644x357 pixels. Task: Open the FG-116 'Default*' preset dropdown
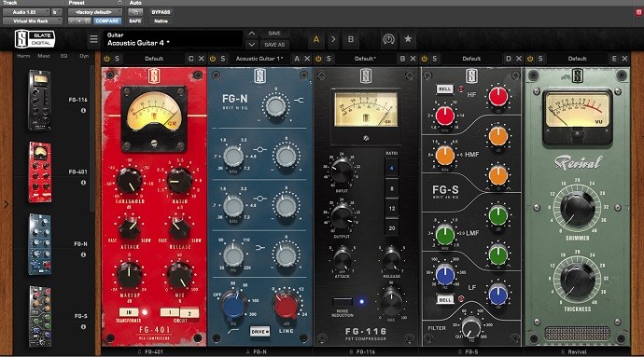[x=366, y=59]
